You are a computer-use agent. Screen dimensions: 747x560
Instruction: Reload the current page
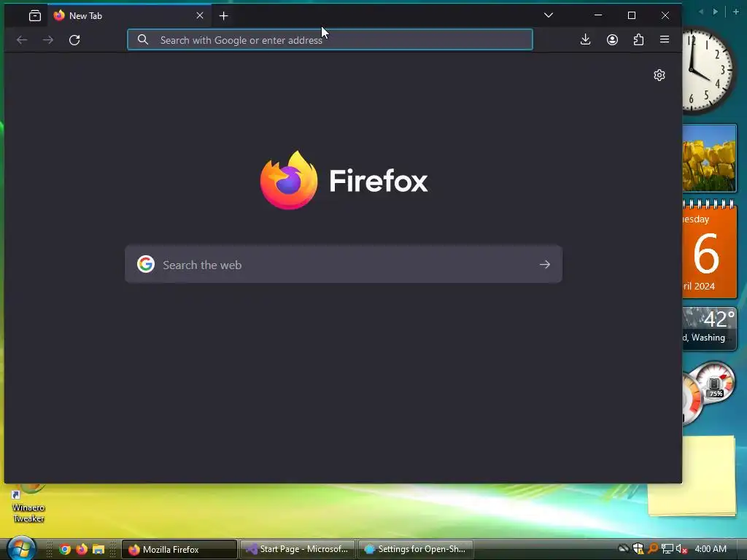(x=74, y=40)
